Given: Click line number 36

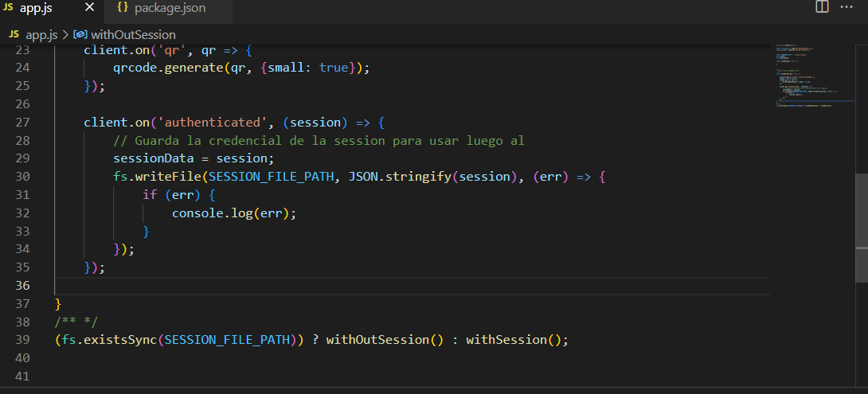Looking at the screenshot, I should pos(22,286).
